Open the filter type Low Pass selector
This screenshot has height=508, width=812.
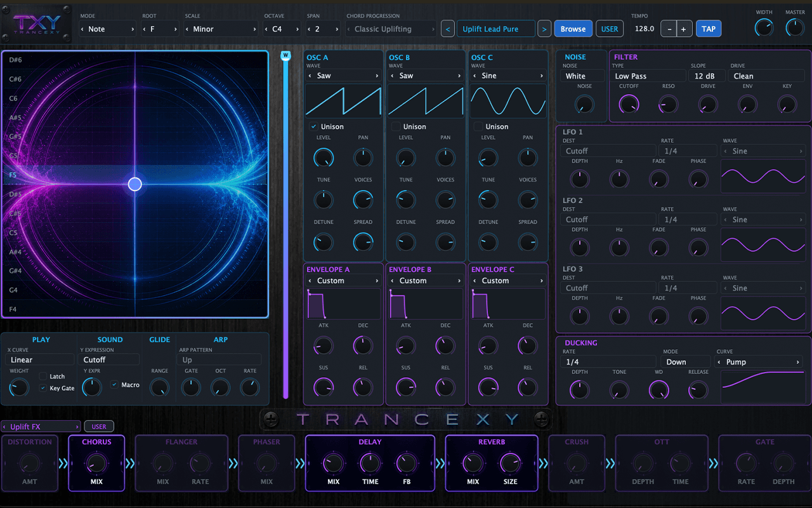tap(648, 76)
